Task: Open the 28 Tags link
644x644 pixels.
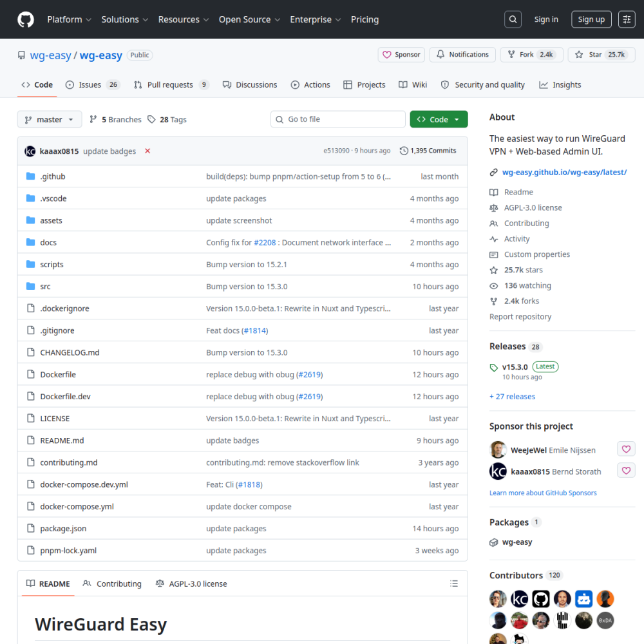Action: (x=167, y=120)
